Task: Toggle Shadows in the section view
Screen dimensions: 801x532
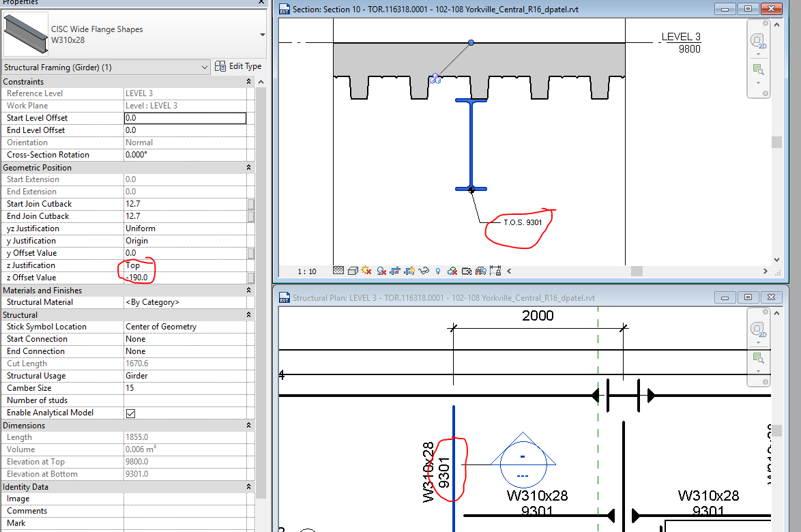Action: point(380,270)
